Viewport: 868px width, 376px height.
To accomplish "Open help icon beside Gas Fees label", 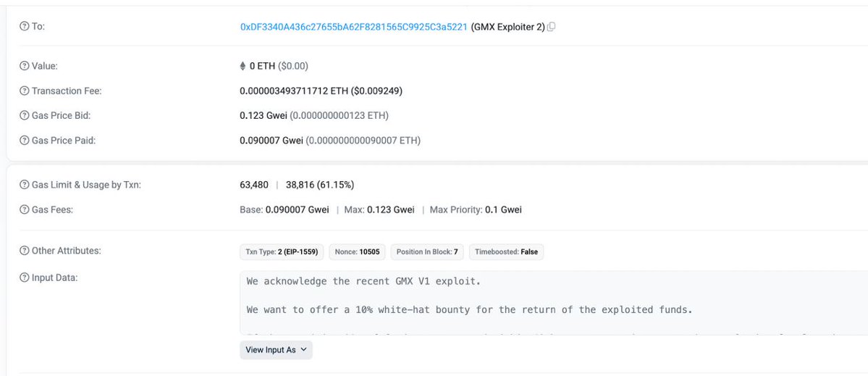I will point(24,210).
